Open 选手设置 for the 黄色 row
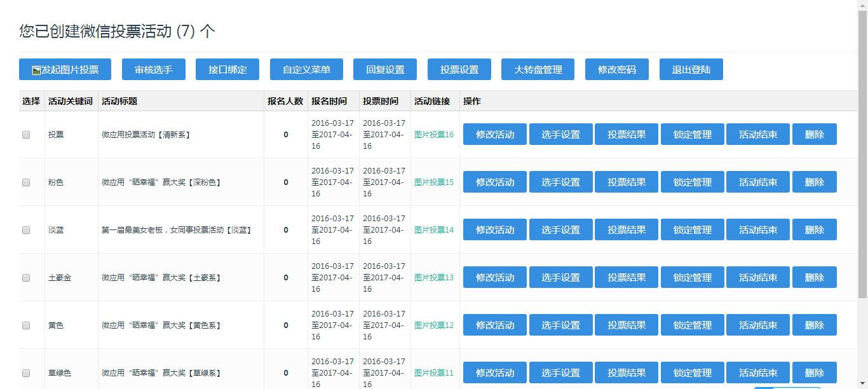The width and height of the screenshot is (868, 389). coord(561,325)
